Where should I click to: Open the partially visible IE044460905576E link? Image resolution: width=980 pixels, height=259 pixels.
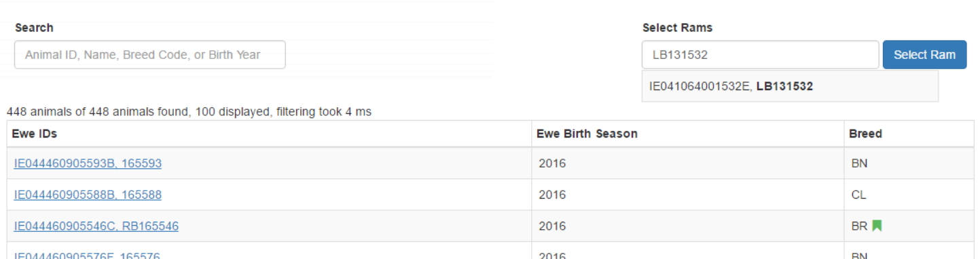pos(88,256)
